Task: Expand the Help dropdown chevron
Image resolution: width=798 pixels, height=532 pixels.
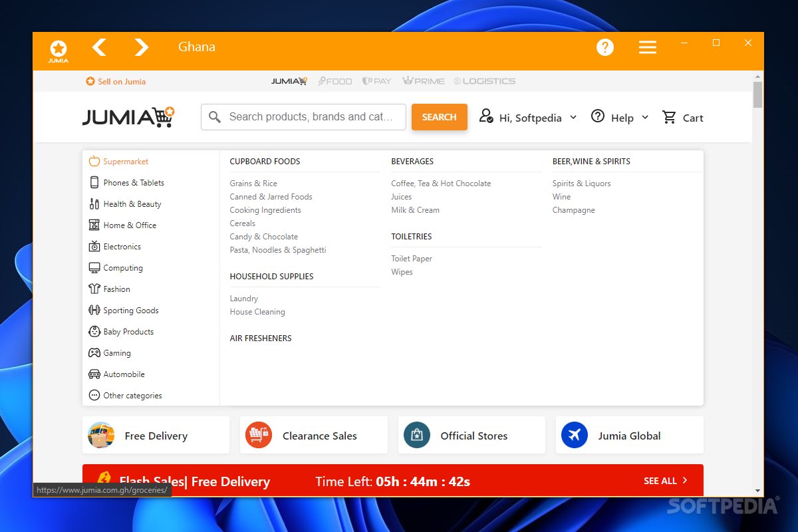Action: click(x=644, y=118)
